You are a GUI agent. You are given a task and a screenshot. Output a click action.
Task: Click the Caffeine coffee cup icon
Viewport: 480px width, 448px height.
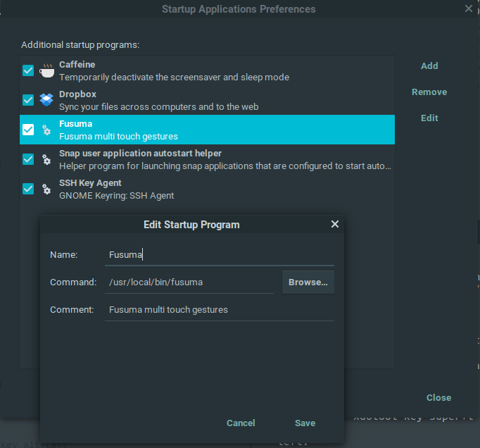point(47,70)
